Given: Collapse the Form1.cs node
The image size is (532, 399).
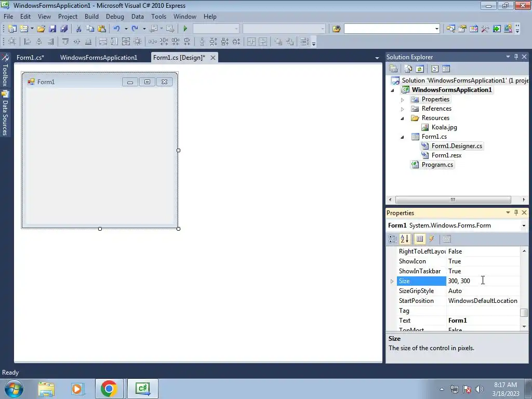Looking at the screenshot, I should [403, 137].
